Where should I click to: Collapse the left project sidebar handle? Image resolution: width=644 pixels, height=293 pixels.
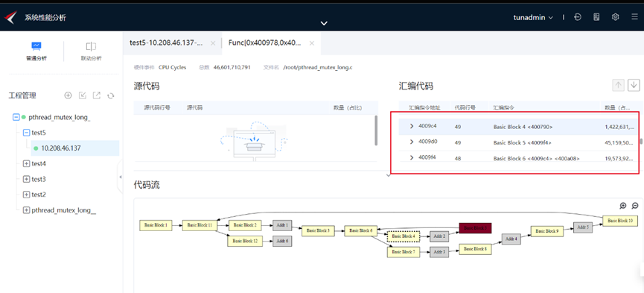pos(121,177)
